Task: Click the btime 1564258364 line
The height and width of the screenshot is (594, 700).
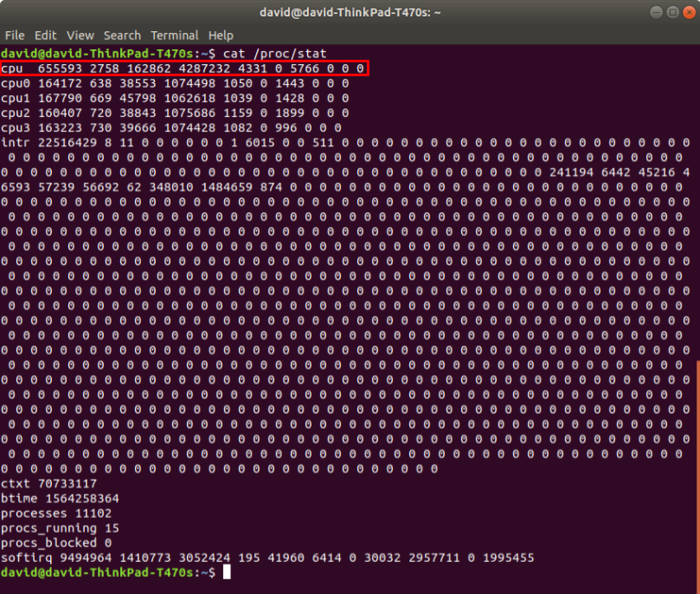Action: (x=60, y=499)
